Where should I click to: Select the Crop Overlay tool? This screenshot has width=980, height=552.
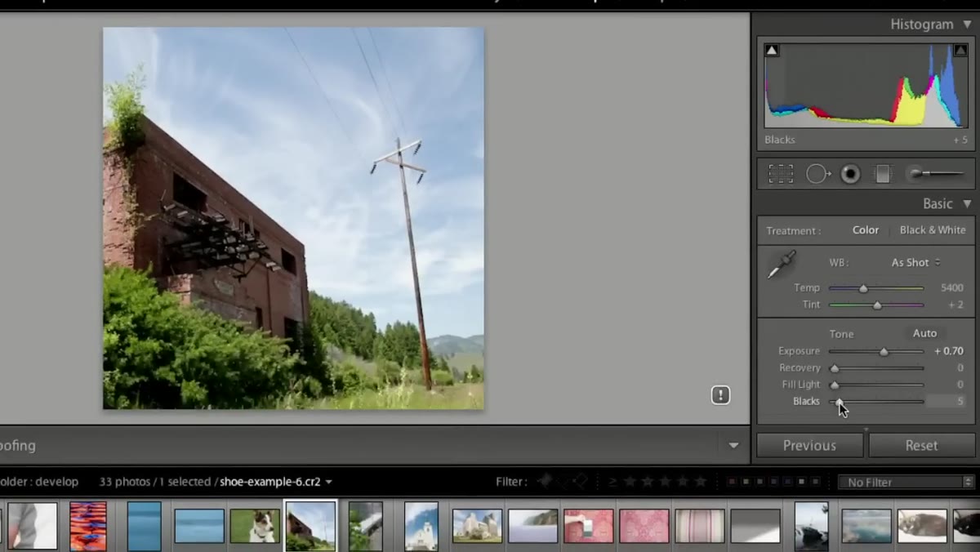pos(781,174)
